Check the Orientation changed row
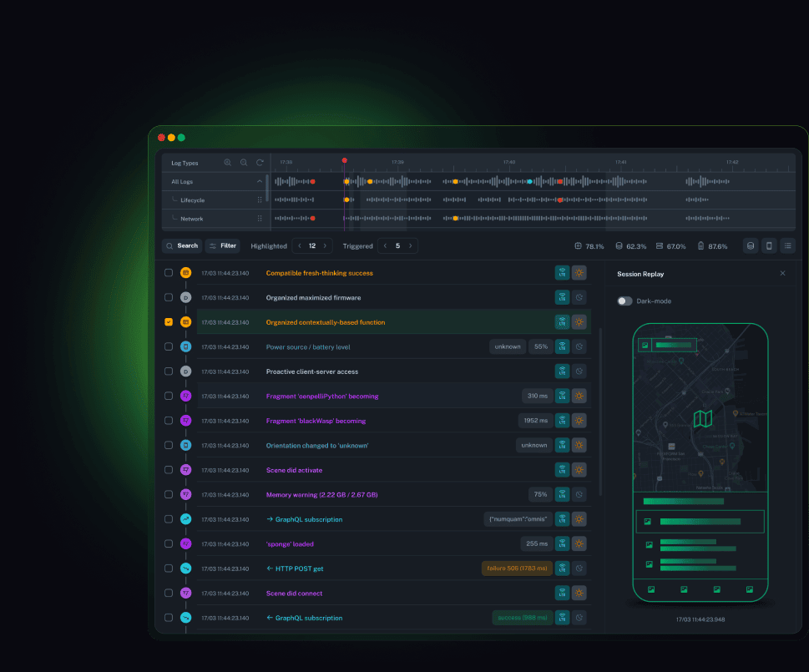Image resolution: width=809 pixels, height=672 pixels. (x=169, y=445)
